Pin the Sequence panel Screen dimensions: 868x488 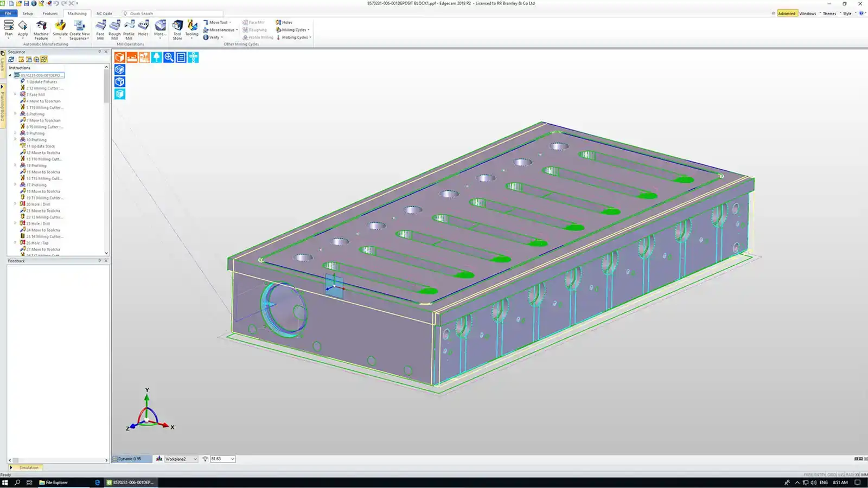(x=99, y=52)
